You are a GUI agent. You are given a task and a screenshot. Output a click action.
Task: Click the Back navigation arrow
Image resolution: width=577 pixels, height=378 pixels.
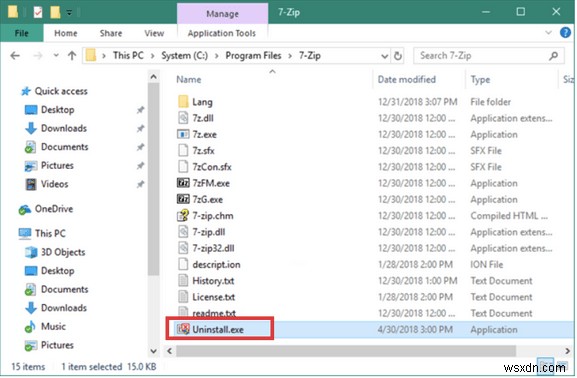pos(15,56)
